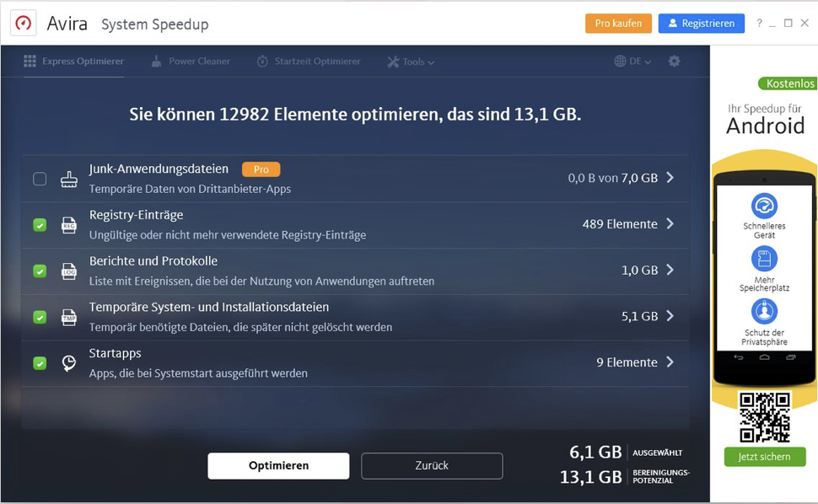The height and width of the screenshot is (504, 818).
Task: Click the Registry-Einträge title text
Action: coord(136,215)
